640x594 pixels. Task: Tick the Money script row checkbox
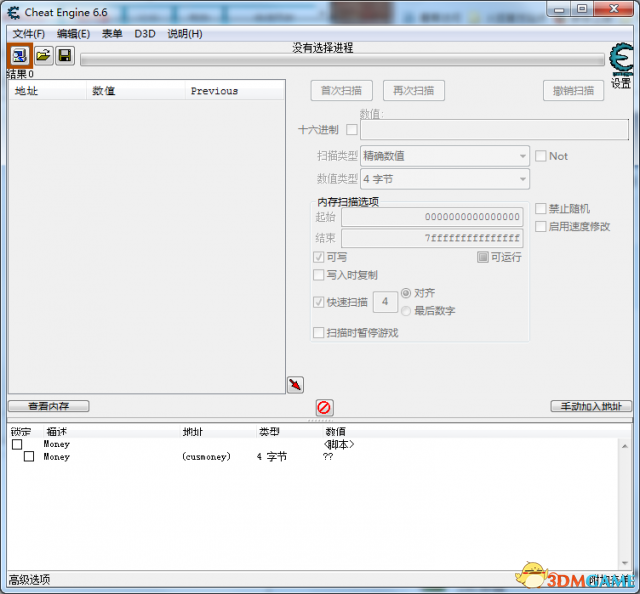coord(17,444)
